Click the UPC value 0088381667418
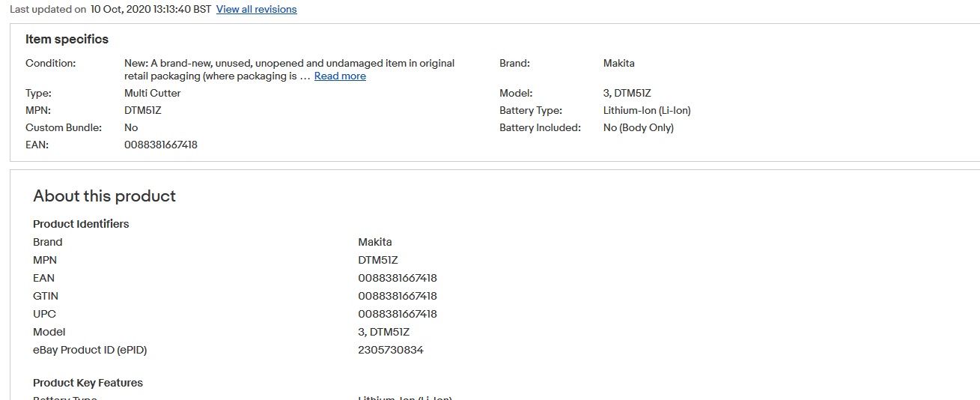 398,315
